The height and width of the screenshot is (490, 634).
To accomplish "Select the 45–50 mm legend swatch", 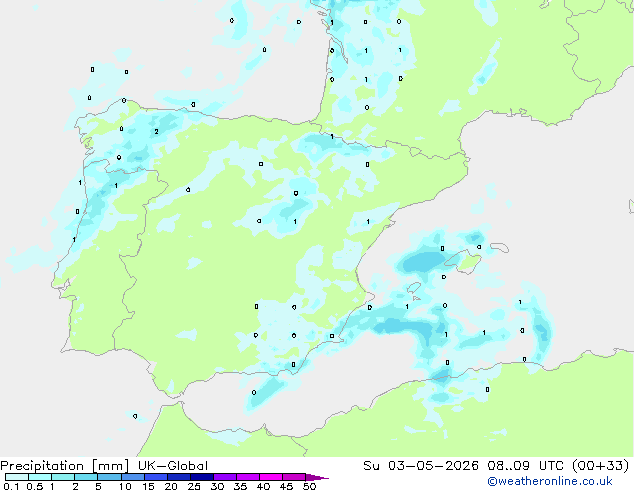I will pos(294,477).
